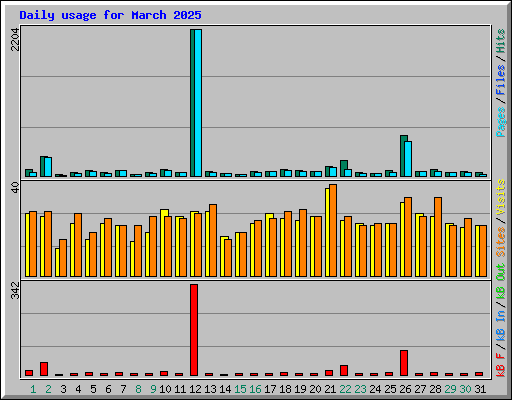Click the orange visits bar for day 3
512x400 pixels.
63,258
